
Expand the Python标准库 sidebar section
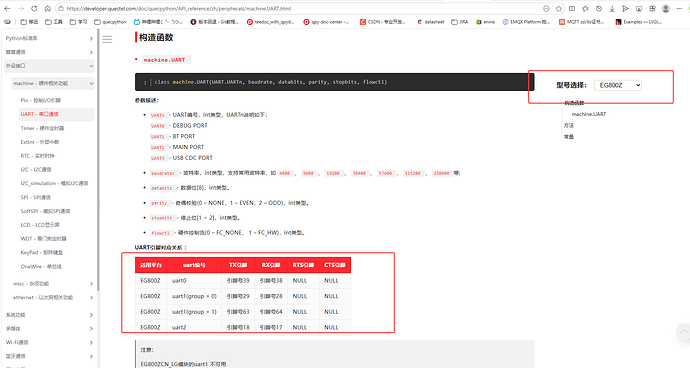pos(49,38)
